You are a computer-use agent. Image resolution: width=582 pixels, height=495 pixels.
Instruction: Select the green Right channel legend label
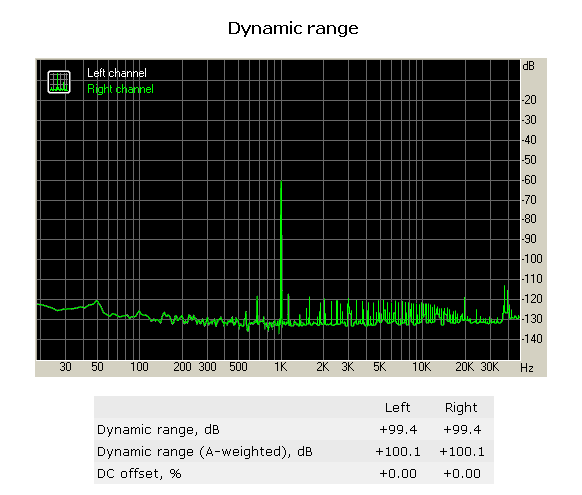point(120,89)
